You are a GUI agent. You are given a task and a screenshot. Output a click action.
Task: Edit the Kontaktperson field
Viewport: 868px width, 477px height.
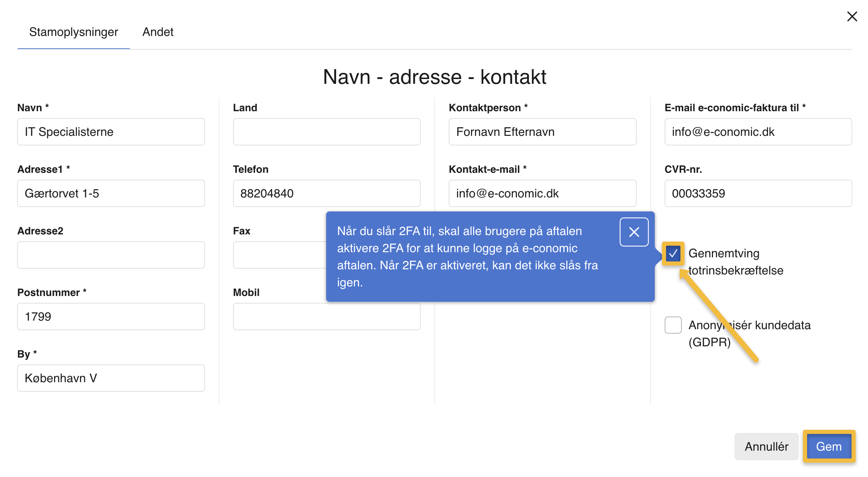coord(542,132)
